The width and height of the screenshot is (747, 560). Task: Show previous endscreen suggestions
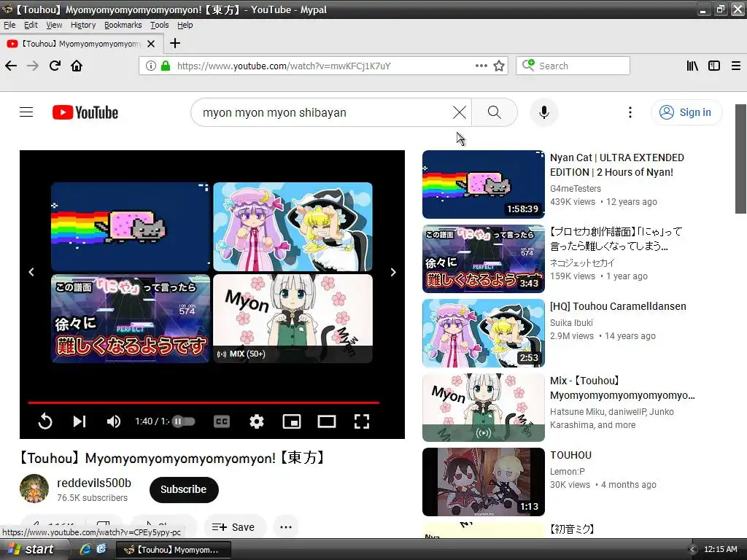31,273
